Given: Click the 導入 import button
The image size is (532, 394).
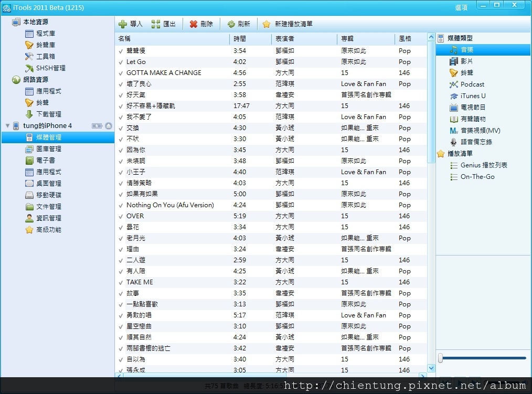Looking at the screenshot, I should tap(130, 24).
